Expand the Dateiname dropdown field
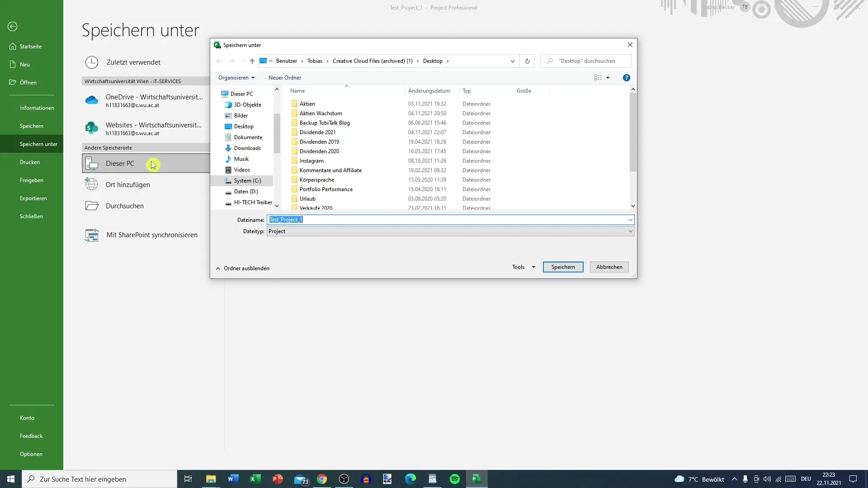Viewport: 868px width, 488px height. [630, 220]
